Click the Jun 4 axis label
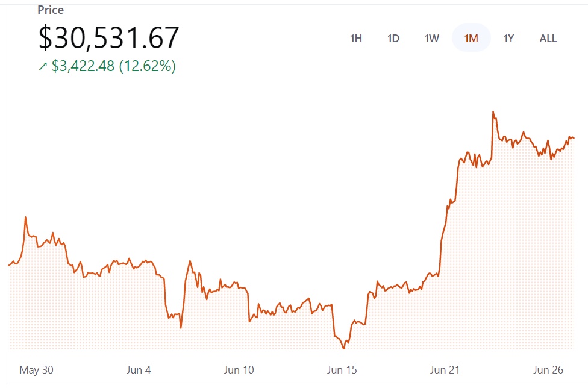Screen dimensions: 588x388 (139, 370)
